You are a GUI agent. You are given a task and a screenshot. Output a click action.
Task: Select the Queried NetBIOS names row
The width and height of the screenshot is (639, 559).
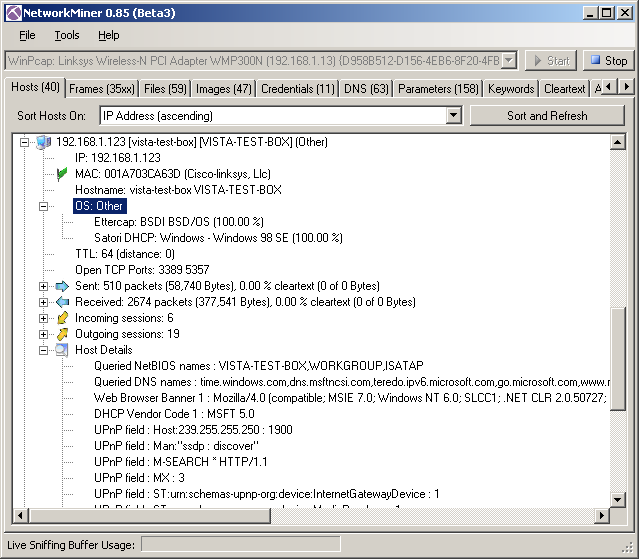point(259,366)
